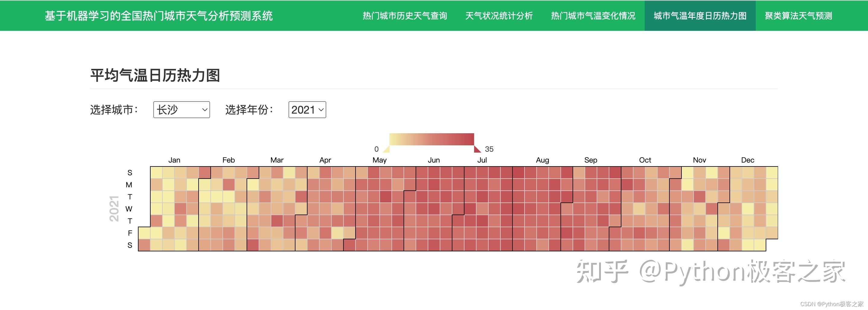Image resolution: width=868 pixels, height=310 pixels.
Task: Switch to 天气状况统计分析 page
Action: click(499, 15)
